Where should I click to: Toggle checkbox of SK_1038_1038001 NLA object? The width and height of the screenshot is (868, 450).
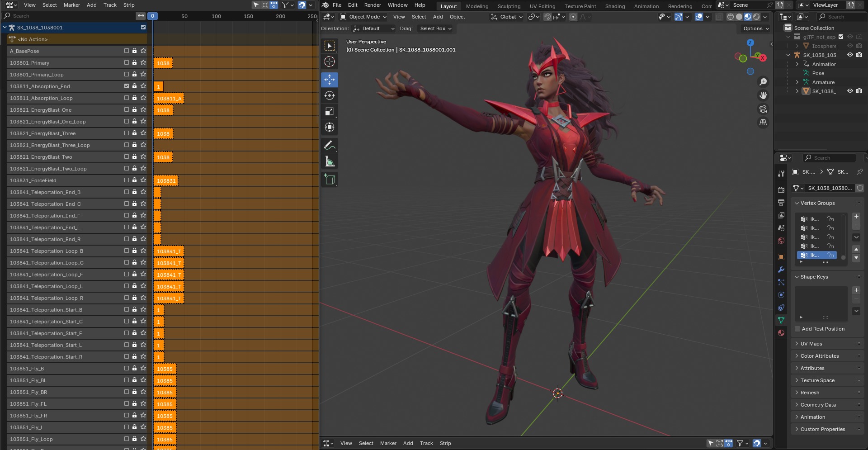click(x=143, y=27)
